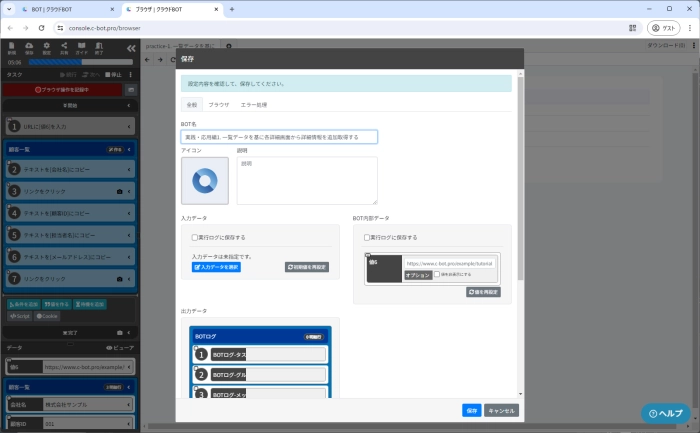This screenshot has width=700, height=433.
Task: Tick the checkbox beside the オプション button
Action: coord(437,274)
